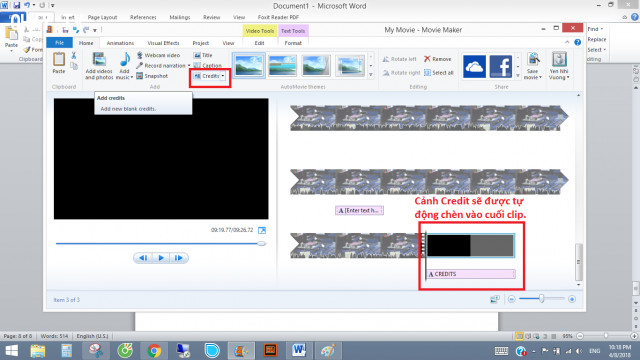Image resolution: width=640 pixels, height=360 pixels.
Task: Click Record narration microphone
Action: tap(161, 66)
